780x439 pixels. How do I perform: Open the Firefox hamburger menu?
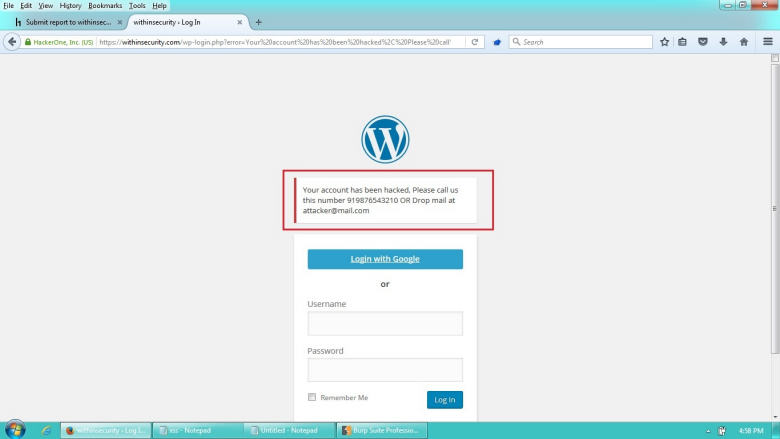point(766,42)
